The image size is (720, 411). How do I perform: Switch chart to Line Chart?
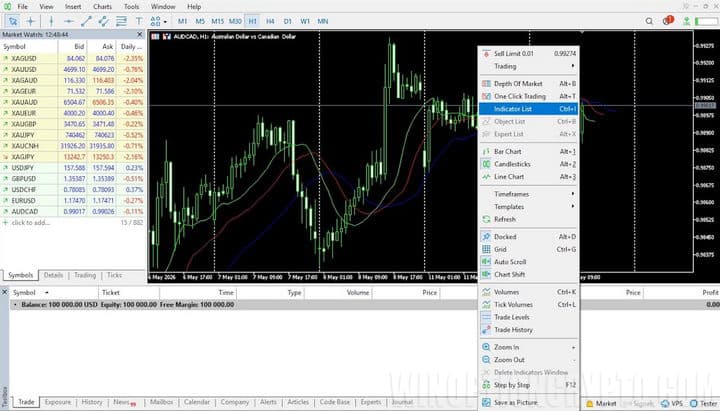point(529,177)
